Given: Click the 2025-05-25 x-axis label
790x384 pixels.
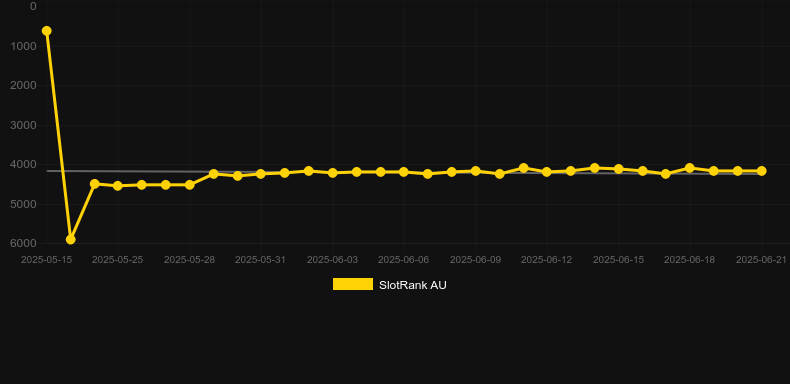Looking at the screenshot, I should pyautogui.click(x=117, y=260).
